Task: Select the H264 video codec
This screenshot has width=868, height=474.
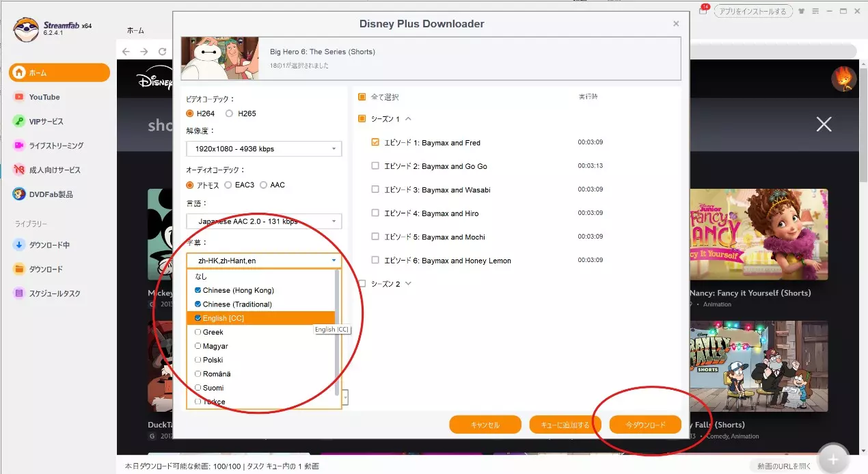Action: pyautogui.click(x=190, y=114)
